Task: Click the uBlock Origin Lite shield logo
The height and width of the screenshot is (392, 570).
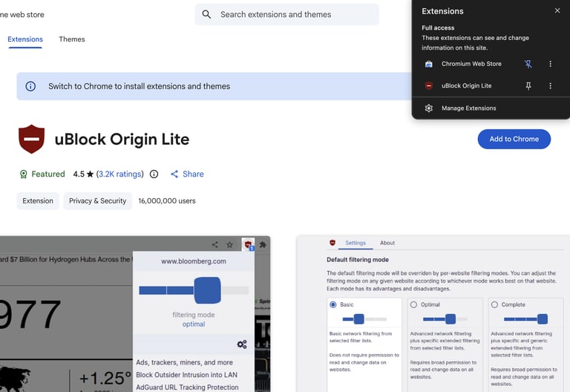Action: [x=32, y=139]
